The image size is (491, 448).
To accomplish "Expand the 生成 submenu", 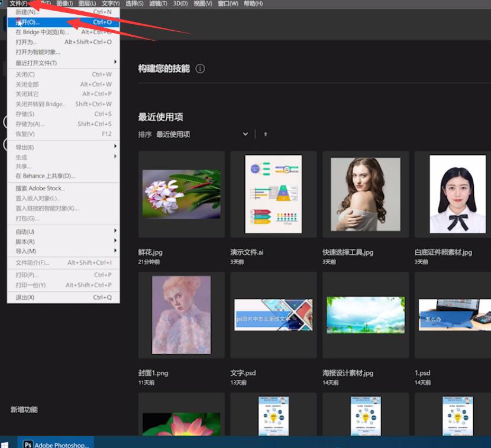I will (x=63, y=157).
